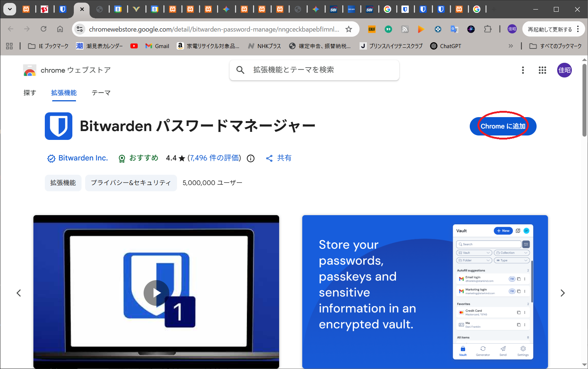Open the Chrome extensions puzzle icon
This screenshot has width=588, height=369.
point(487,29)
